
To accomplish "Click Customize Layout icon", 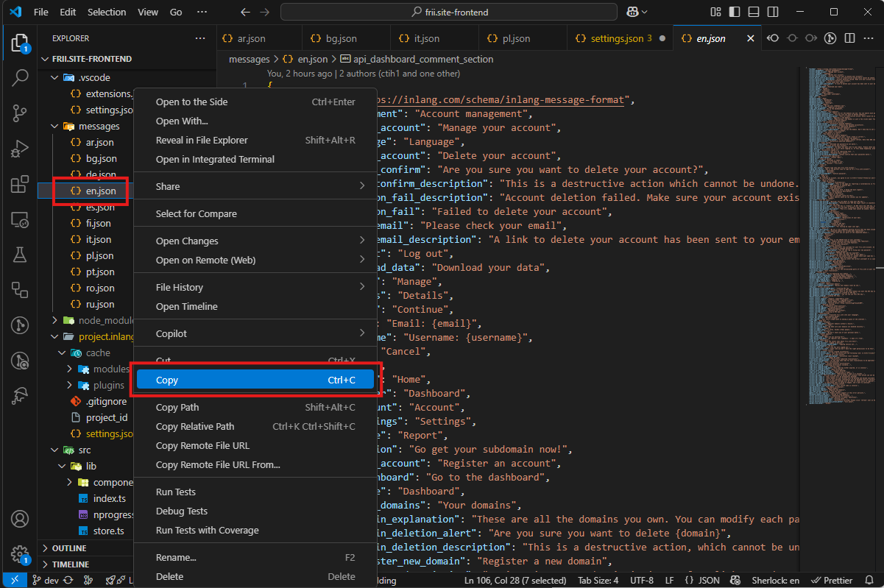I will click(715, 12).
